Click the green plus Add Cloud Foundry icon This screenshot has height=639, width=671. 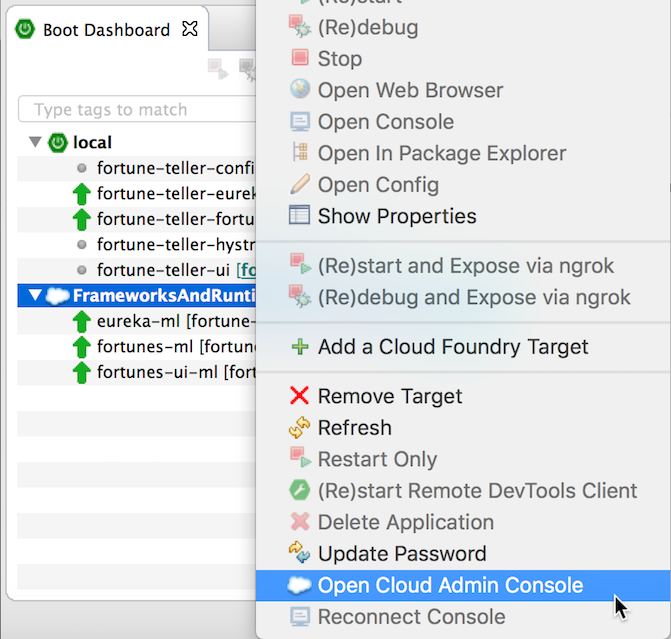point(300,347)
